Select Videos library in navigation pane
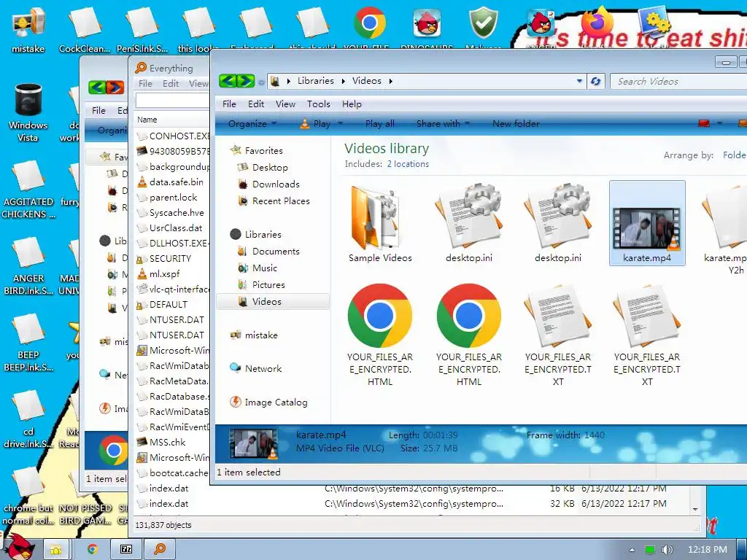The image size is (747, 560). [x=273, y=301]
